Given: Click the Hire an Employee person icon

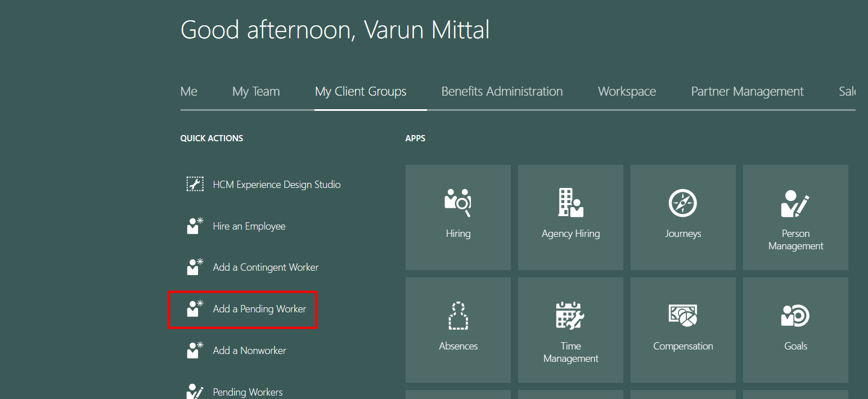Looking at the screenshot, I should coord(195,226).
